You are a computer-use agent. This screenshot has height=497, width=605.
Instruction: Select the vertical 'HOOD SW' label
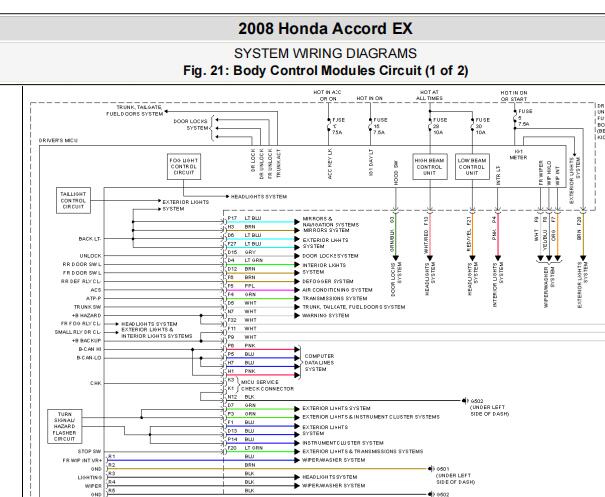(x=396, y=173)
